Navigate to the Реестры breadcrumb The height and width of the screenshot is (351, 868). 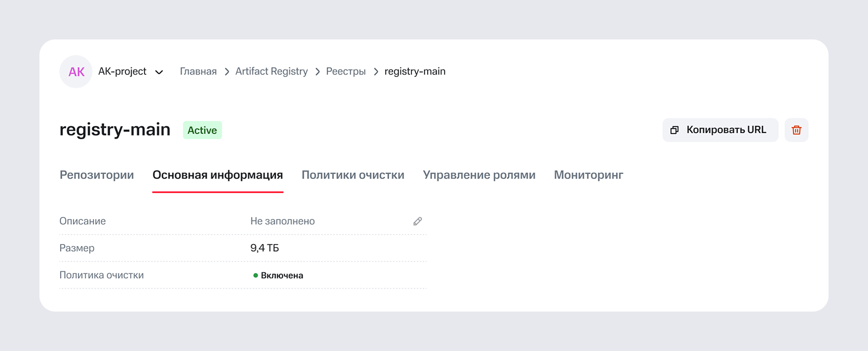346,71
